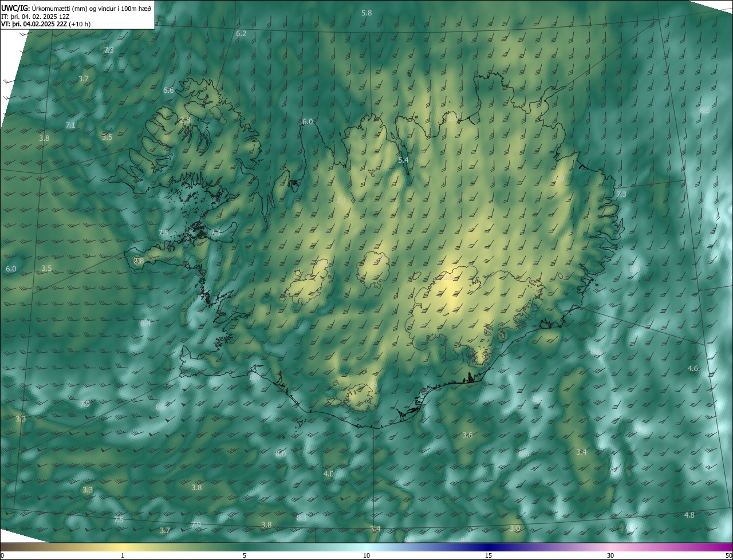733x560 pixels.
Task: Click the colorbar's 0 mm start label
Action: pos(2,555)
